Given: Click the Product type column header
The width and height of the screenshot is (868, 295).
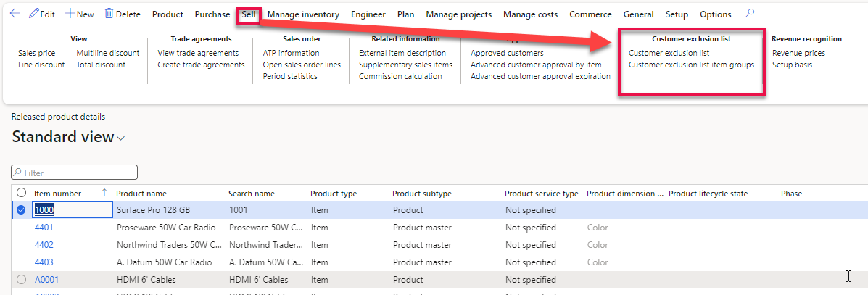Looking at the screenshot, I should click(x=334, y=193).
